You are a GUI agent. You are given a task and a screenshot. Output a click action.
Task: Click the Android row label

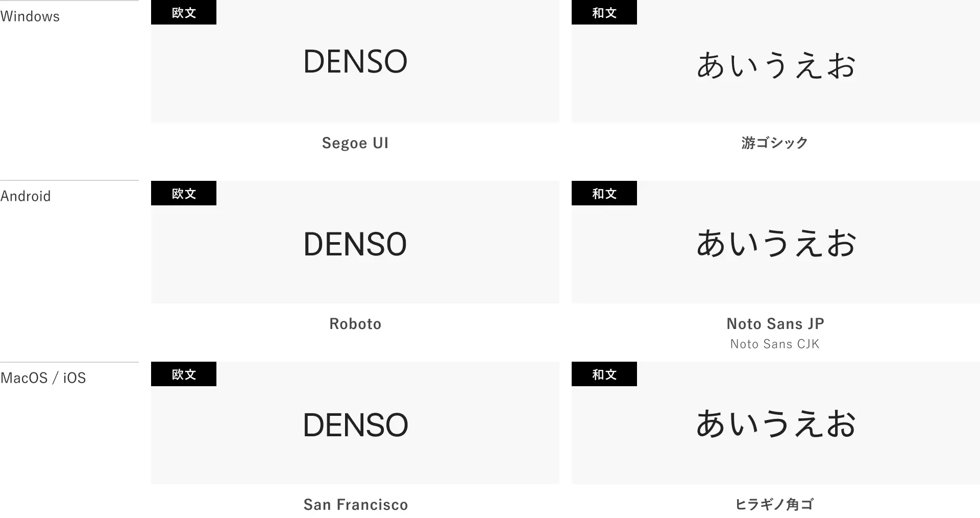coord(26,196)
